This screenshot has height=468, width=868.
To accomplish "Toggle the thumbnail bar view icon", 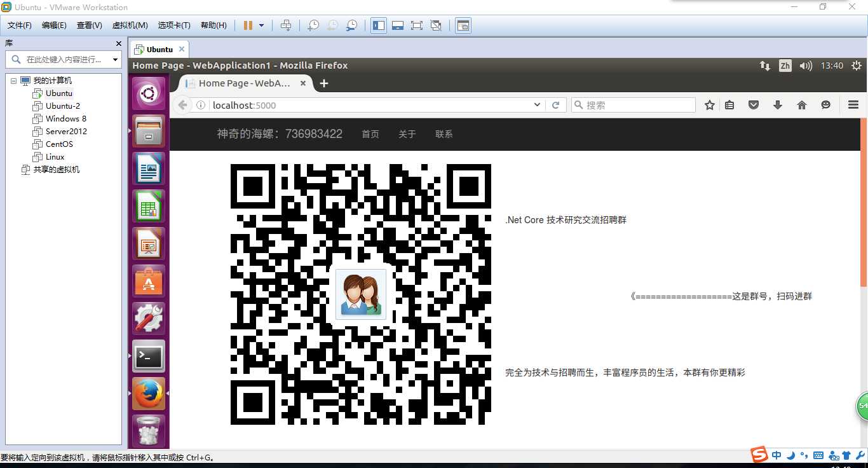I will (398, 25).
